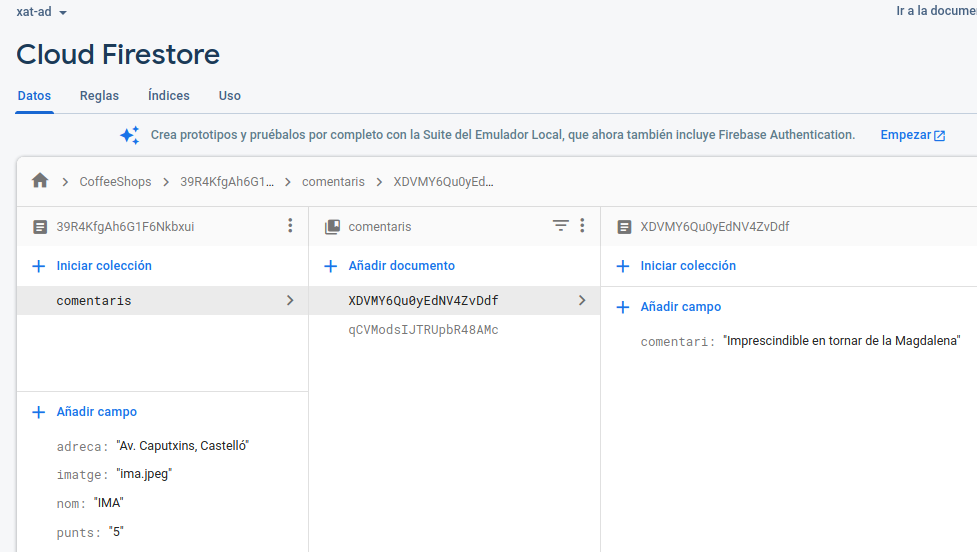The height and width of the screenshot is (552, 977).
Task: Click CoffeeShops in the breadcrumb path
Action: coord(115,182)
